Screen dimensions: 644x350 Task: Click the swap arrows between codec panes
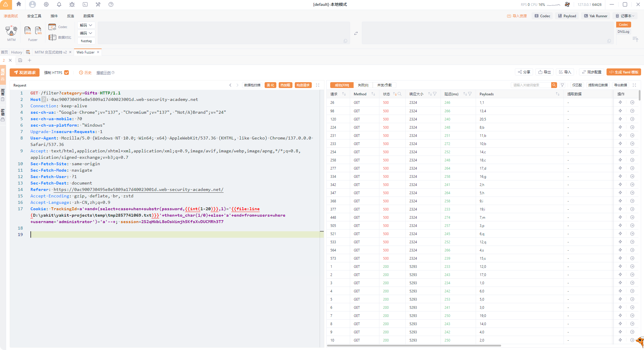(x=356, y=33)
